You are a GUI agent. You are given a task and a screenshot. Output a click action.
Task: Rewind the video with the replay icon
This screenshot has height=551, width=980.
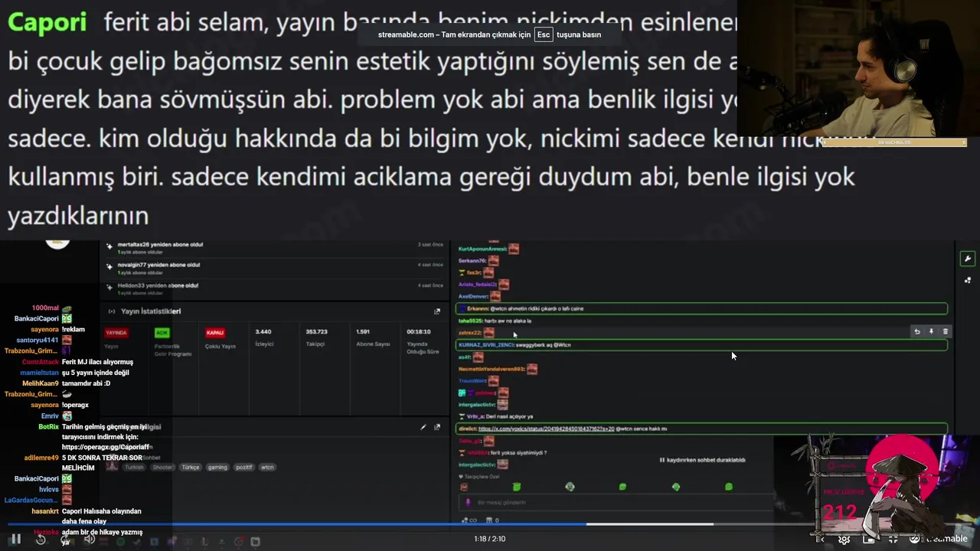point(41,540)
